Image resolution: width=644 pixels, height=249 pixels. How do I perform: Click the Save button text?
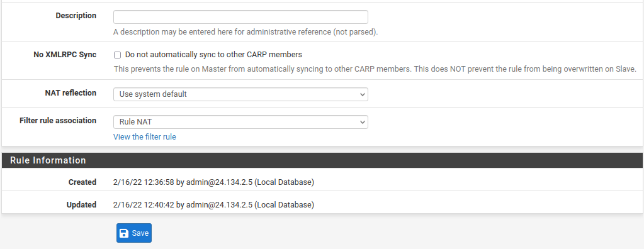coord(140,233)
